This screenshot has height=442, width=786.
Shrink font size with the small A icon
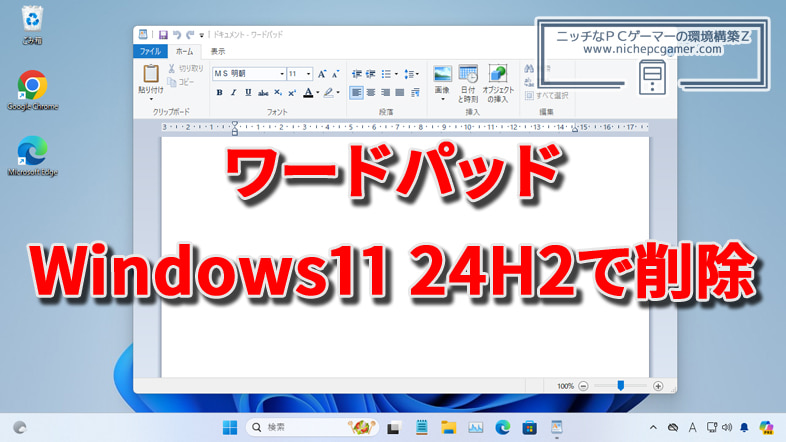tap(335, 74)
